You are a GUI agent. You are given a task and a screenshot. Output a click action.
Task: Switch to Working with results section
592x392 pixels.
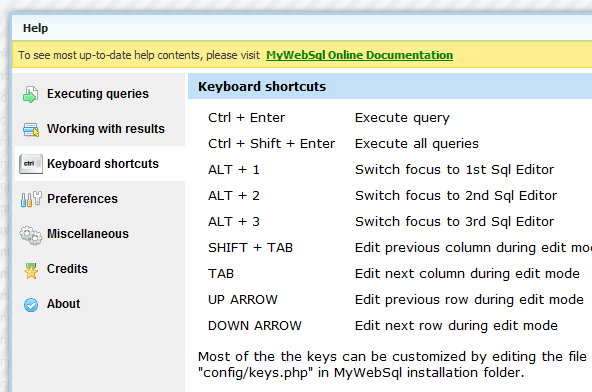click(x=106, y=129)
